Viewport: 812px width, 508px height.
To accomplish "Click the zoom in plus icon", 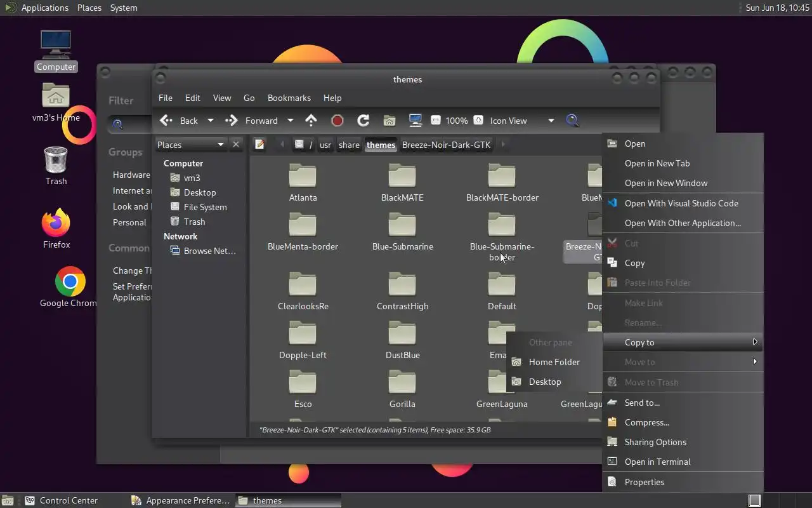I will (x=478, y=121).
